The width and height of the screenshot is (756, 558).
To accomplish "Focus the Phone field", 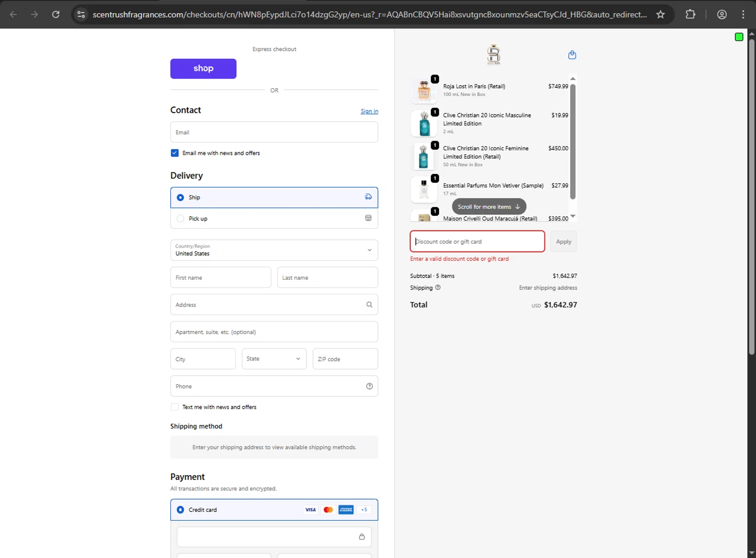I will click(274, 386).
